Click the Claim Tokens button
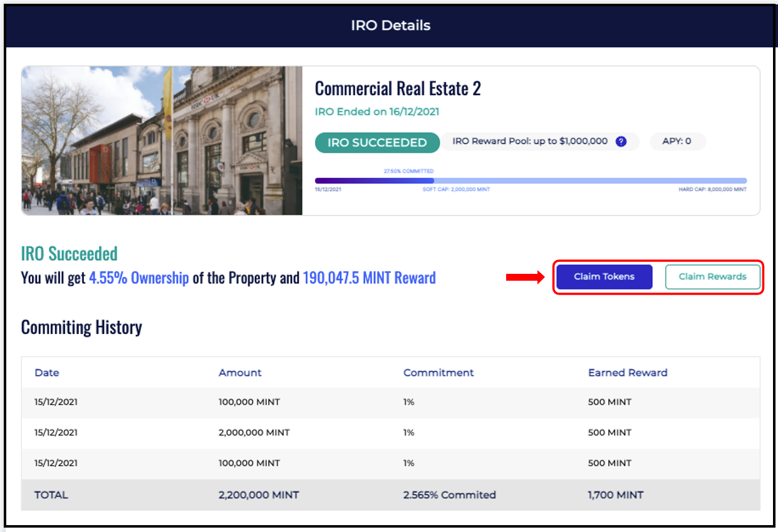The height and width of the screenshot is (532, 778). (x=604, y=277)
